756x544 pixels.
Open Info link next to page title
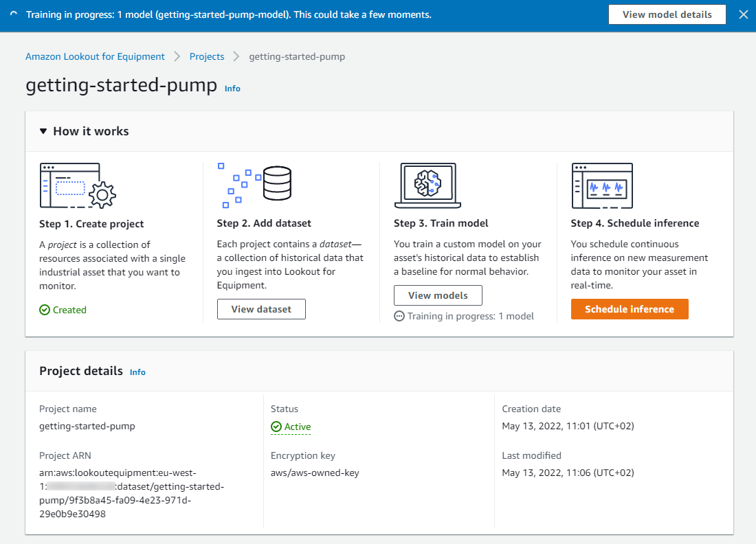232,89
